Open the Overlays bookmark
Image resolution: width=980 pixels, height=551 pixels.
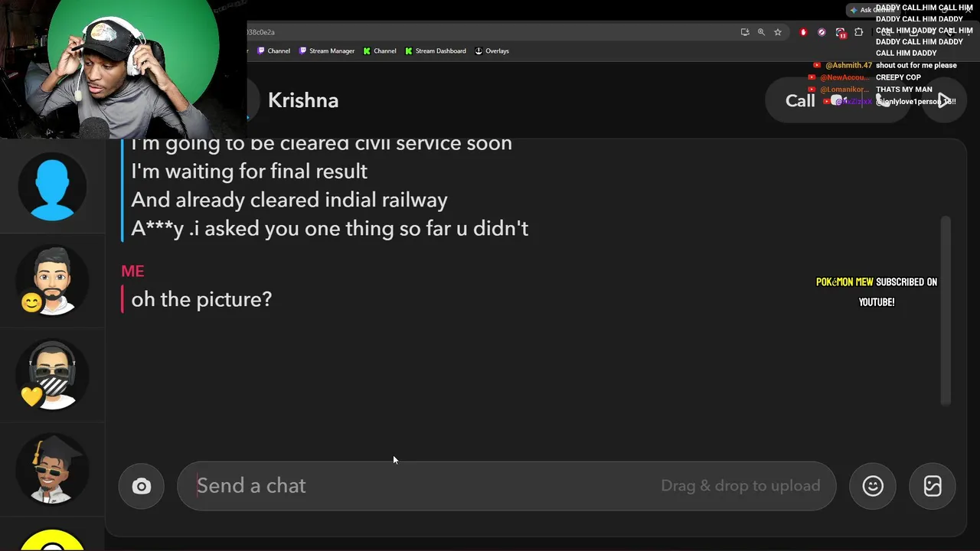[492, 51]
